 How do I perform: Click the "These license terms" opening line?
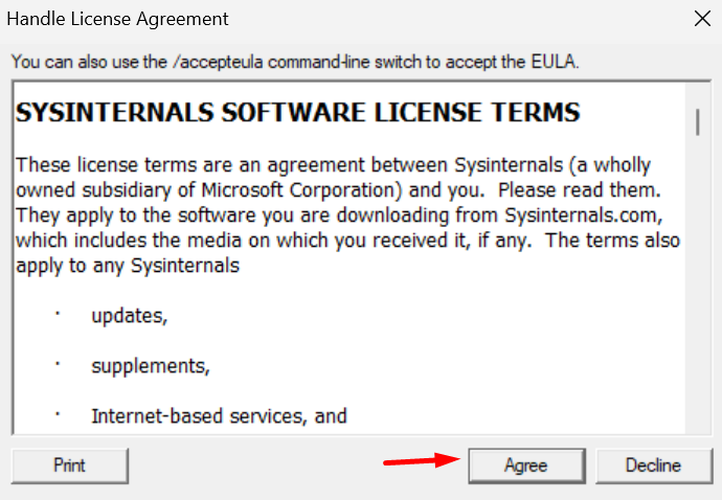coord(333,165)
